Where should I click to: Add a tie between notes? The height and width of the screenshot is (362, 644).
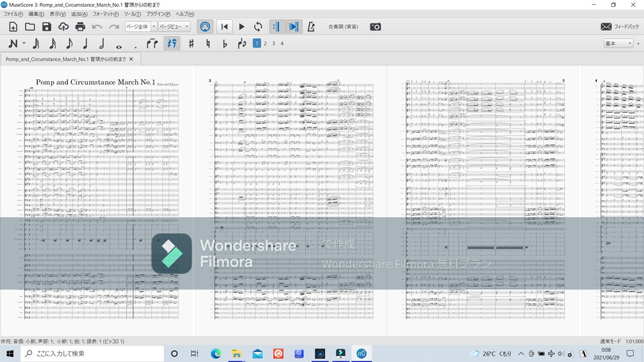pos(152,44)
